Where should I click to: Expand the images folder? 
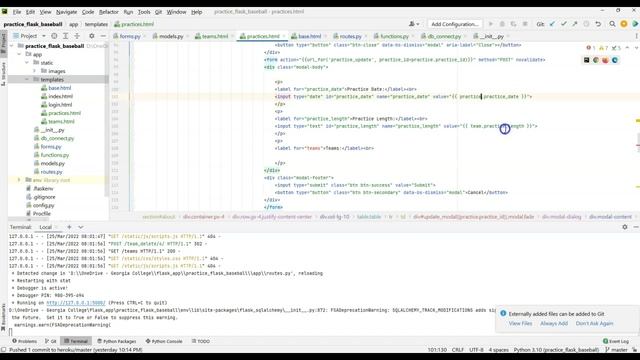click(35, 71)
